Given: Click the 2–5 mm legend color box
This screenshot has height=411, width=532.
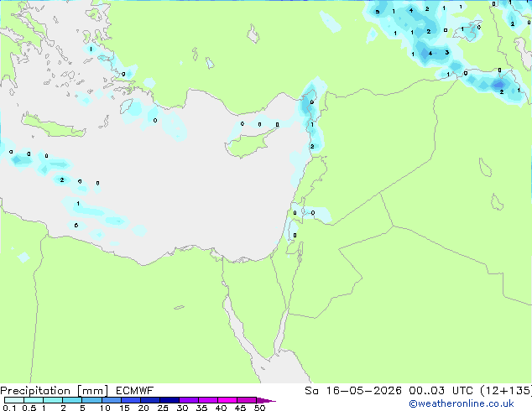Looking at the screenshot, I should pos(72,400).
